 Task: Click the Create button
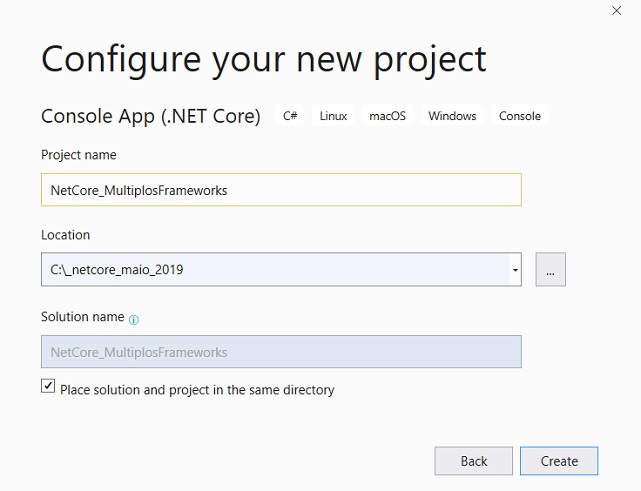point(559,461)
